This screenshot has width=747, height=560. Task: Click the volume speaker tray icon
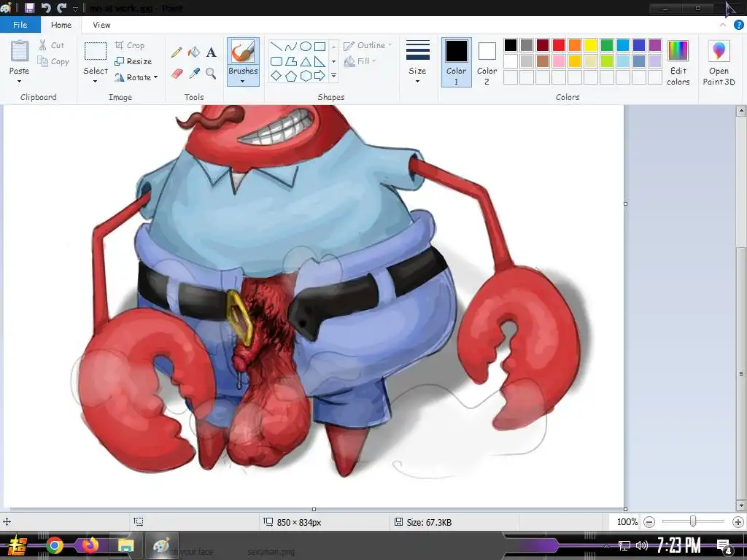[641, 545]
